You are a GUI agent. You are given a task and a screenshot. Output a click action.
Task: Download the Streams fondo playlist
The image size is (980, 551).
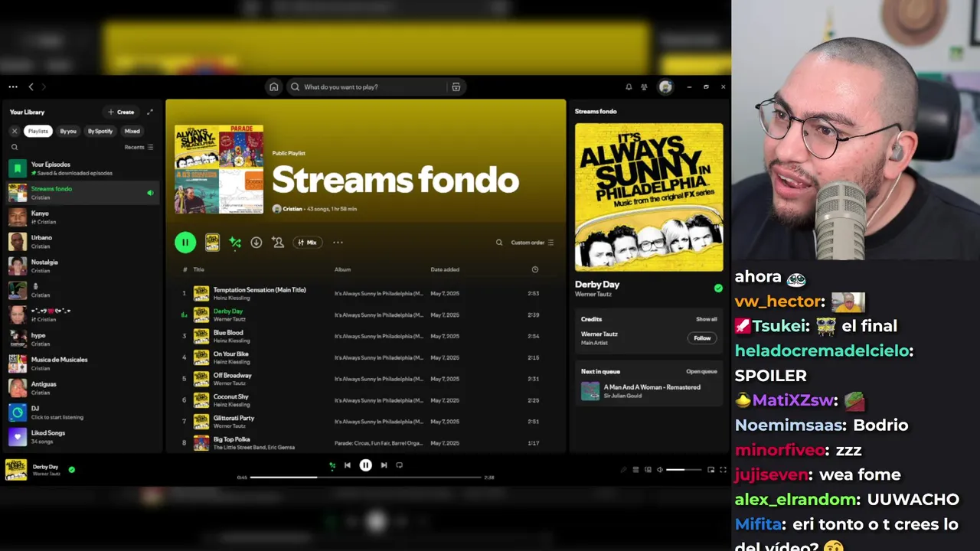pyautogui.click(x=256, y=243)
